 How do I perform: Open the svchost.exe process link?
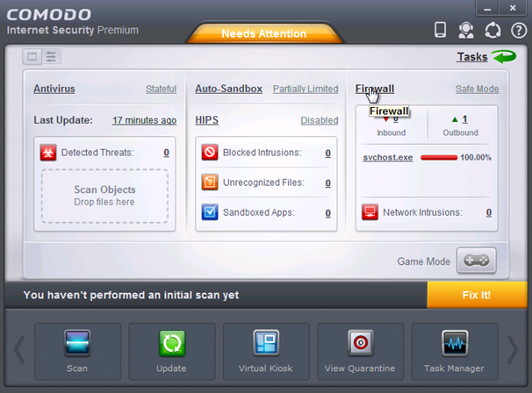388,157
